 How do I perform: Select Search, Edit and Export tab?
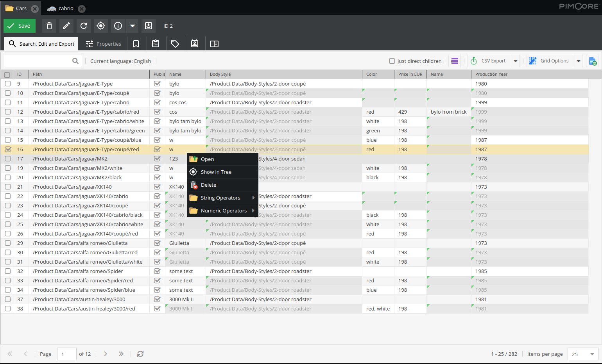tap(41, 44)
